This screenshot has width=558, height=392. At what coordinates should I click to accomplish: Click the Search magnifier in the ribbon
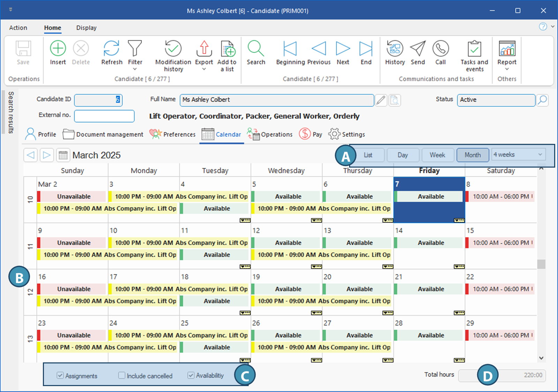coord(256,48)
